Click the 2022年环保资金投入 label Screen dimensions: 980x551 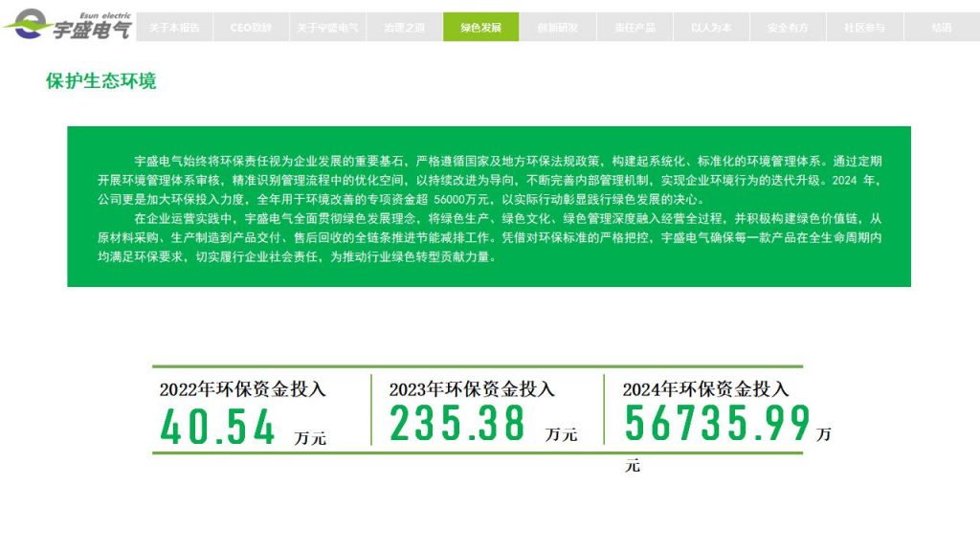click(x=242, y=389)
